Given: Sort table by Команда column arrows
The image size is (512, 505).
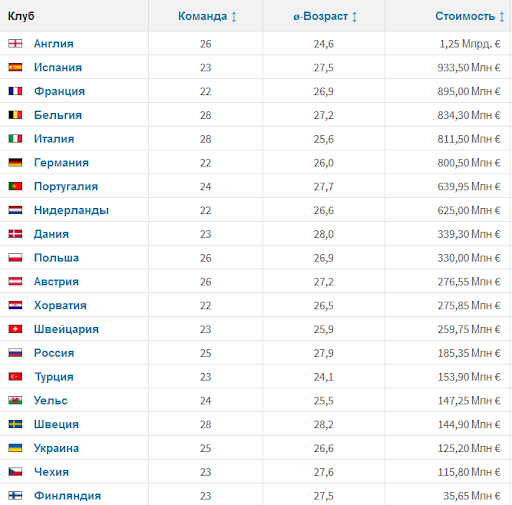Looking at the screenshot, I should (x=234, y=17).
